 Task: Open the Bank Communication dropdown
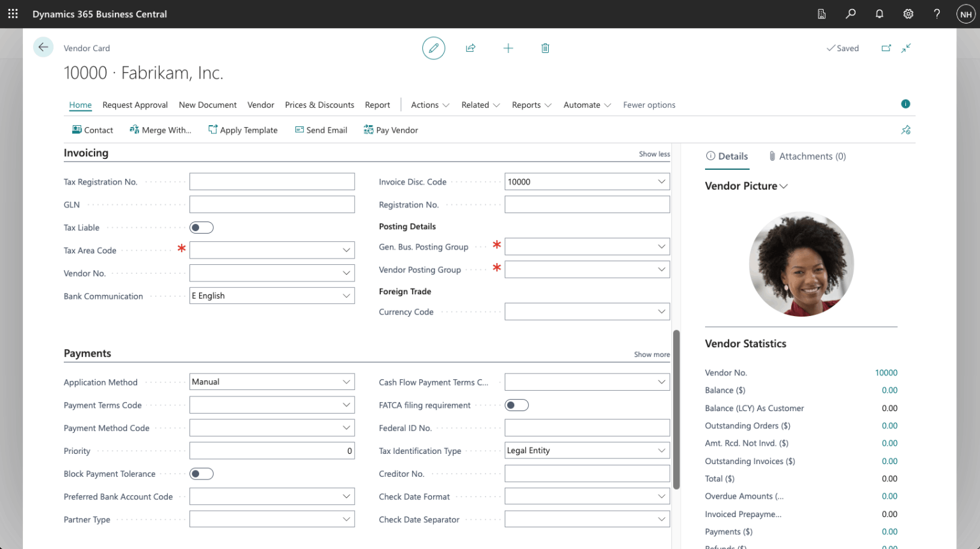tap(346, 296)
